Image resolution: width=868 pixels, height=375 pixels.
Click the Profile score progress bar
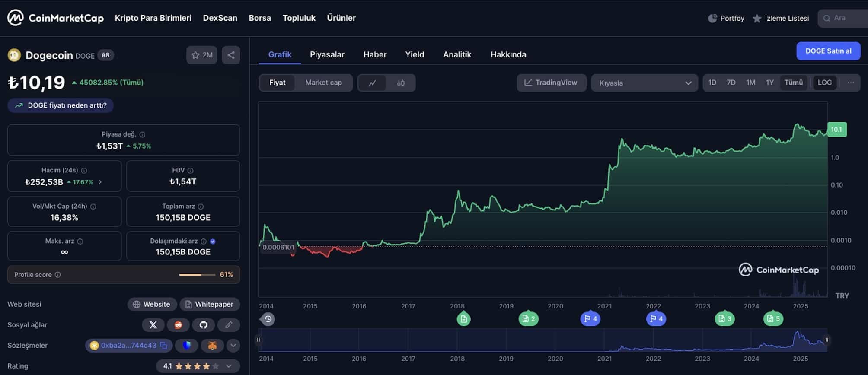point(197,275)
